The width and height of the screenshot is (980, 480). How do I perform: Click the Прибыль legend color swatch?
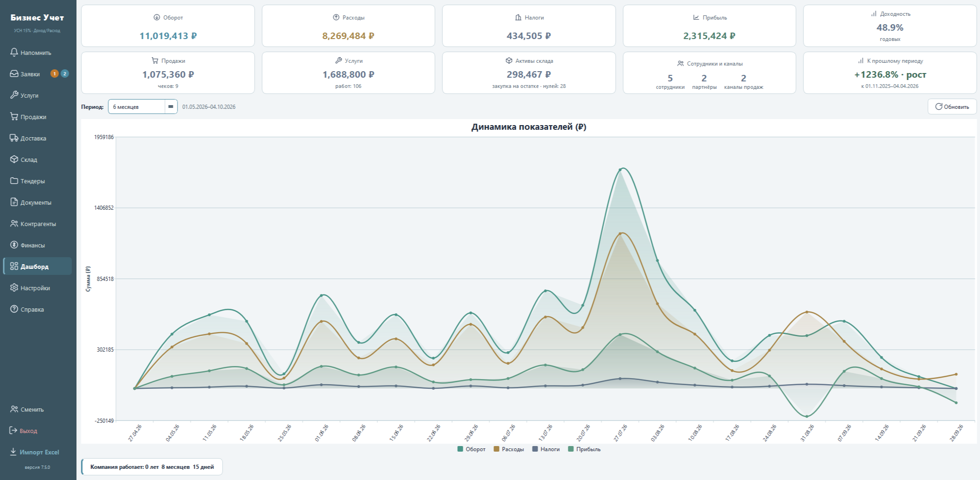pyautogui.click(x=571, y=449)
